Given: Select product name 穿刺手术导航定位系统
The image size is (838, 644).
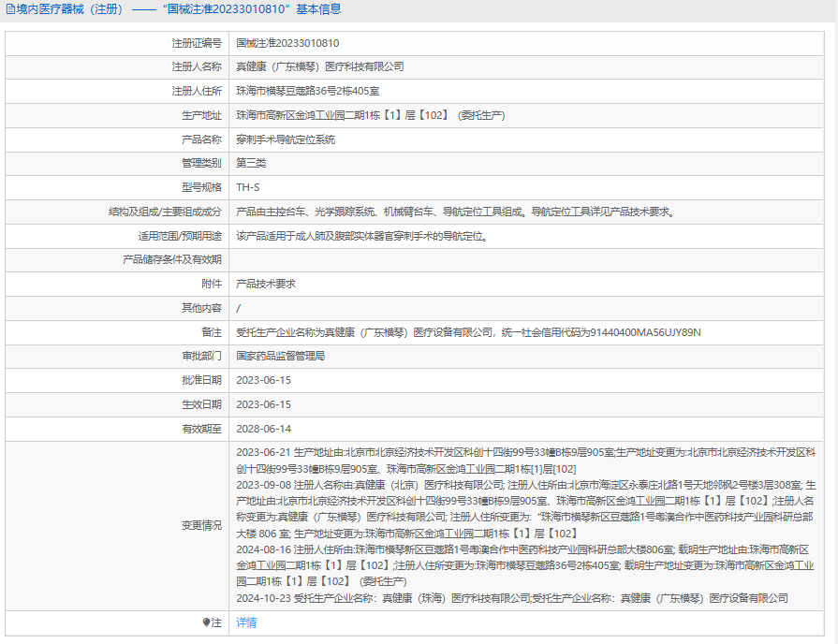Looking at the screenshot, I should [x=286, y=140].
